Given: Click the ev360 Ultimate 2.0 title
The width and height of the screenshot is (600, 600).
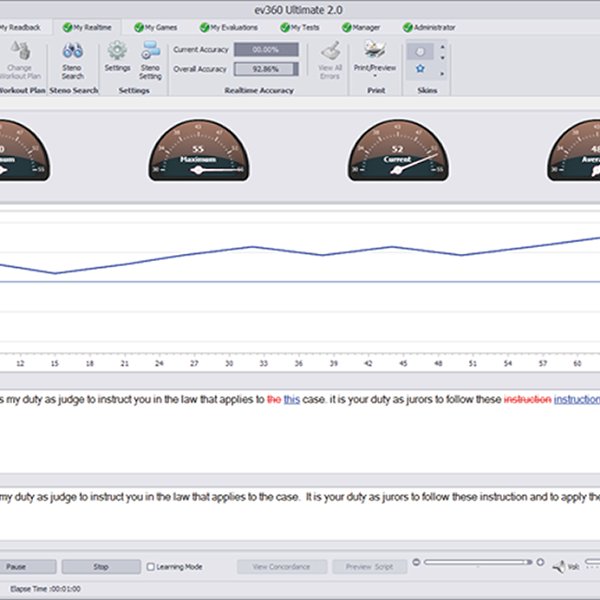Looking at the screenshot, I should click(x=298, y=10).
